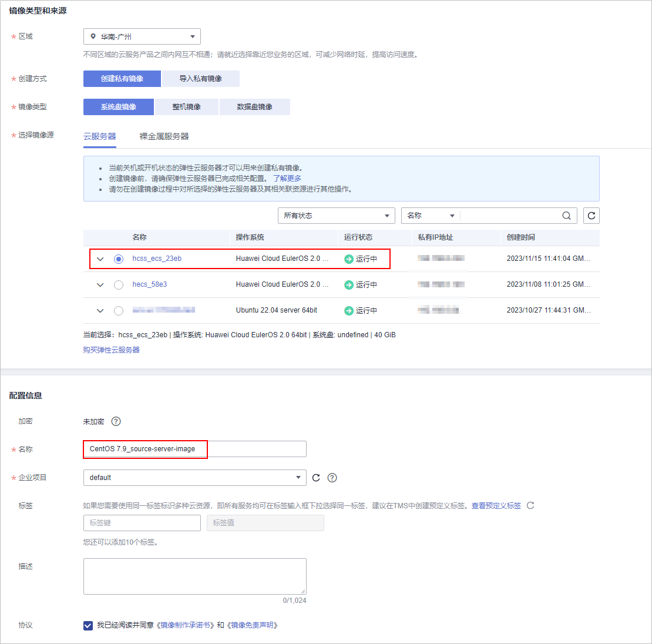Click the location pin in region selector

point(93,36)
